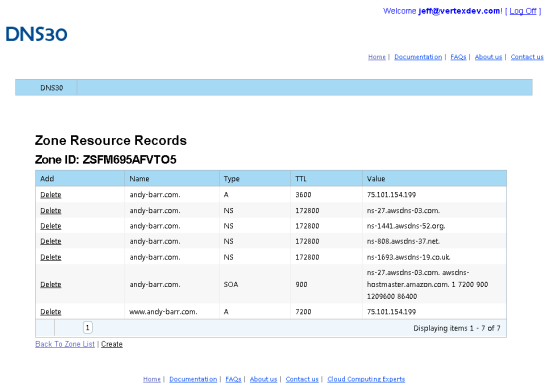Delete the ns-27.awsdns-03.com NS record
Viewport: 550px width, 388px height.
(x=51, y=210)
